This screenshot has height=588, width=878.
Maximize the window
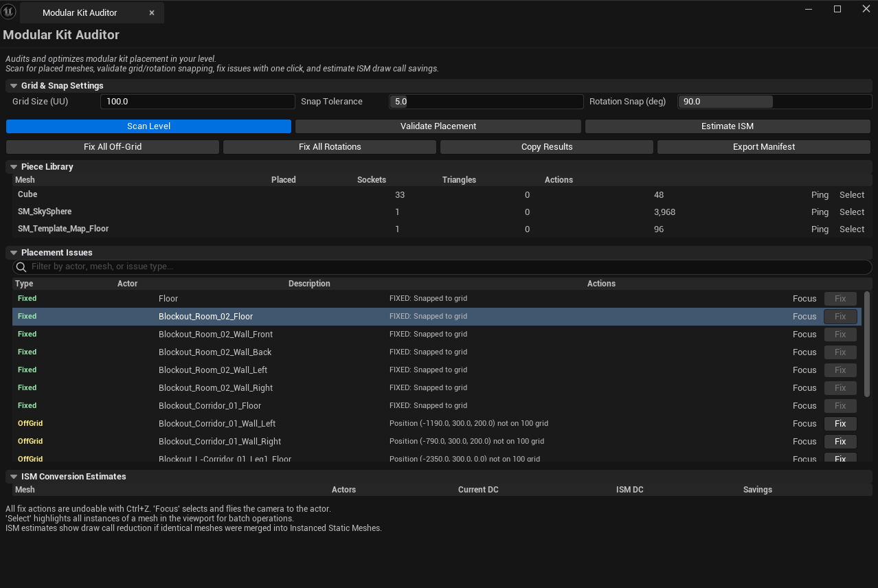(837, 9)
